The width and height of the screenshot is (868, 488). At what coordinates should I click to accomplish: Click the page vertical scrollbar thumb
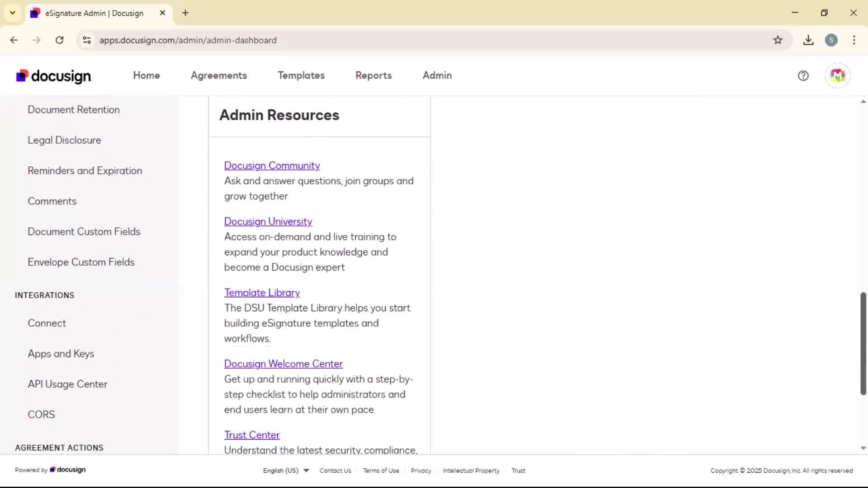(863, 344)
